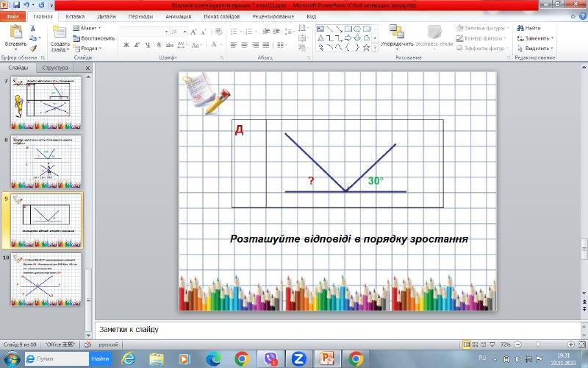Viewport: 588px width, 368px height.
Task: Select the rectangle shape in shapes gallery
Action: 348,29
